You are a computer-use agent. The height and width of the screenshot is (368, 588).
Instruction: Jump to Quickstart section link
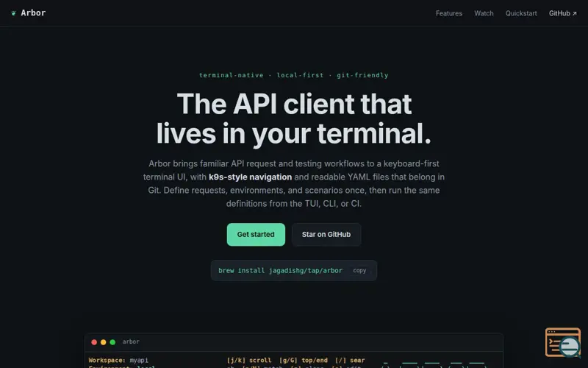[x=521, y=13]
